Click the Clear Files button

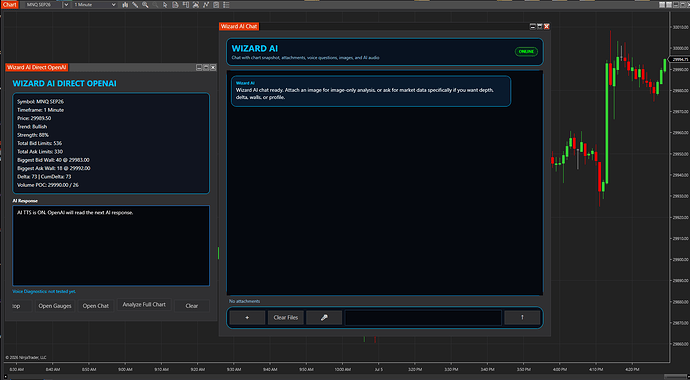[x=286, y=318]
